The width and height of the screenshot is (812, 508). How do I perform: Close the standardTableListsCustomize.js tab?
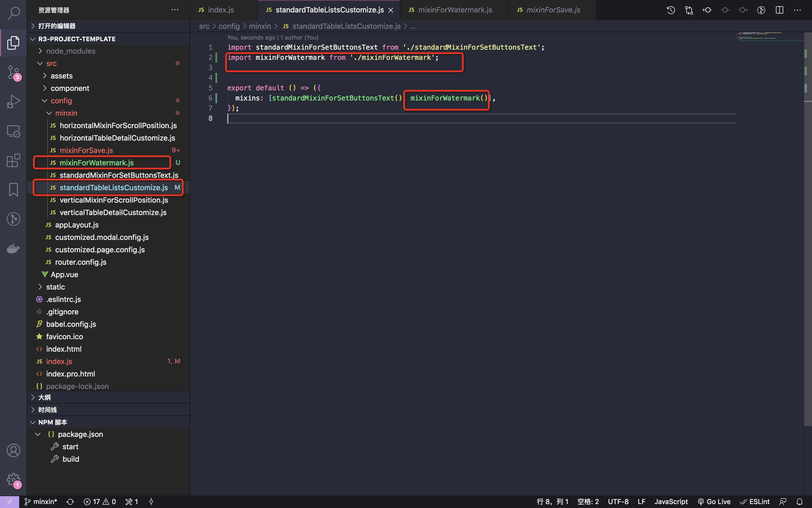(x=391, y=10)
